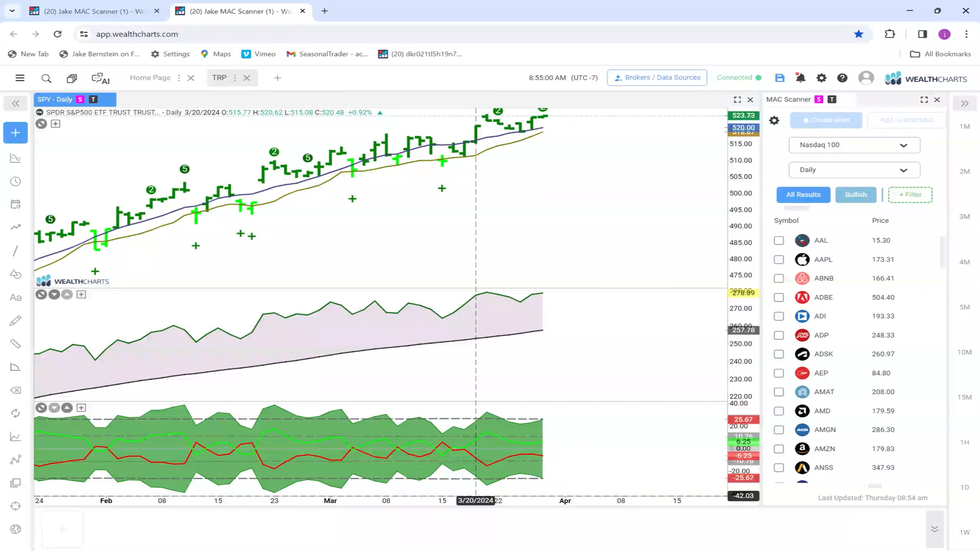Image resolution: width=980 pixels, height=551 pixels.
Task: Open the Daily timeframe dropdown
Action: click(854, 170)
